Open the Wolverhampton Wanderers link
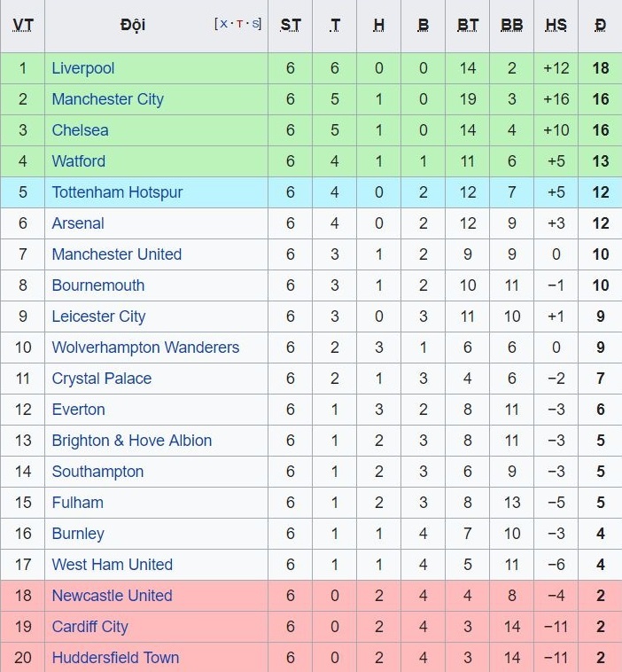Image resolution: width=622 pixels, height=672 pixels. (x=145, y=348)
